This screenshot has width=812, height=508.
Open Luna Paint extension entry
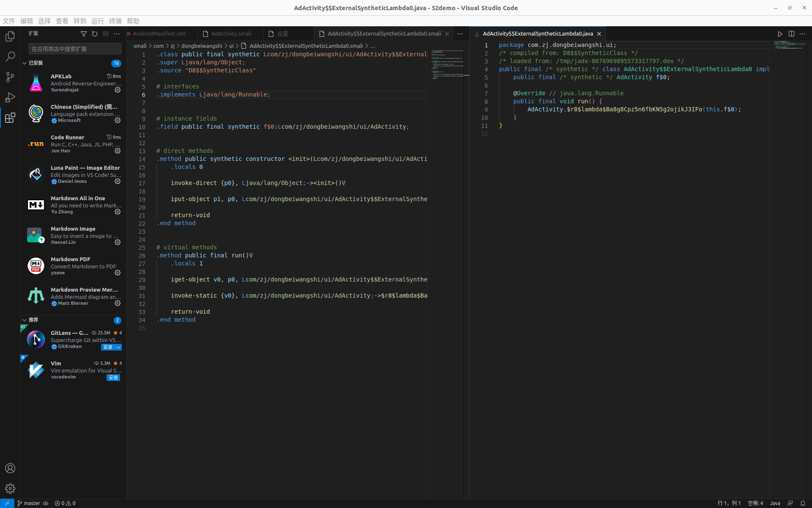(x=73, y=174)
